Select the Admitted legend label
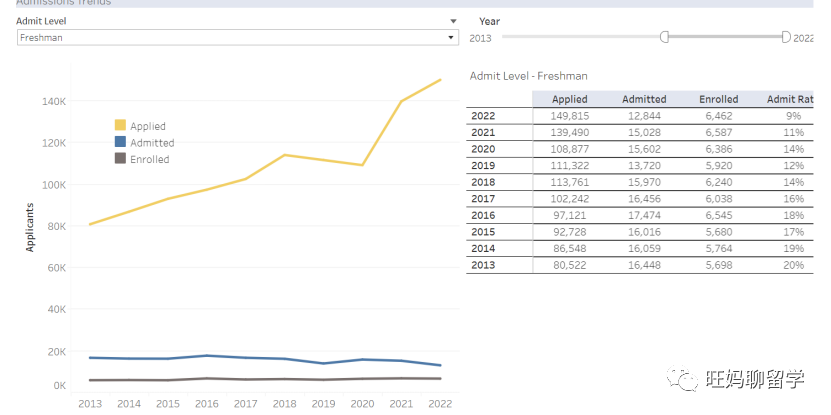The width and height of the screenshot is (831, 415). click(x=152, y=143)
